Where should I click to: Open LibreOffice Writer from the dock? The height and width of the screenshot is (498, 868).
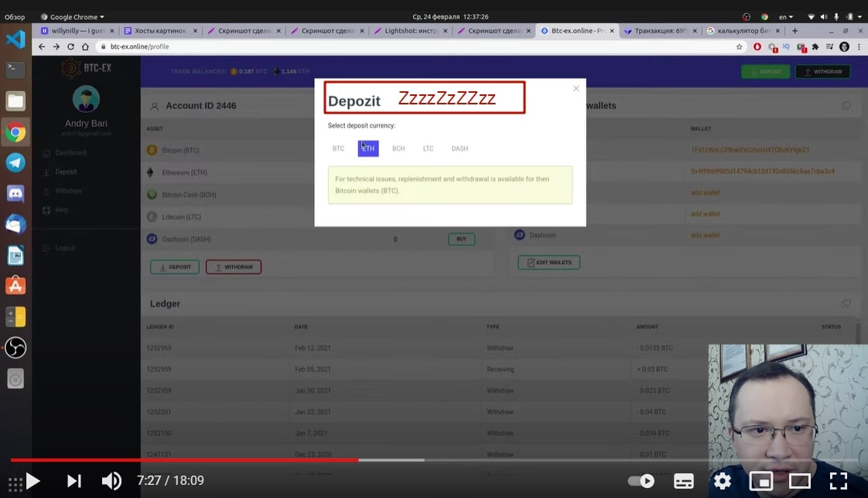(x=15, y=255)
